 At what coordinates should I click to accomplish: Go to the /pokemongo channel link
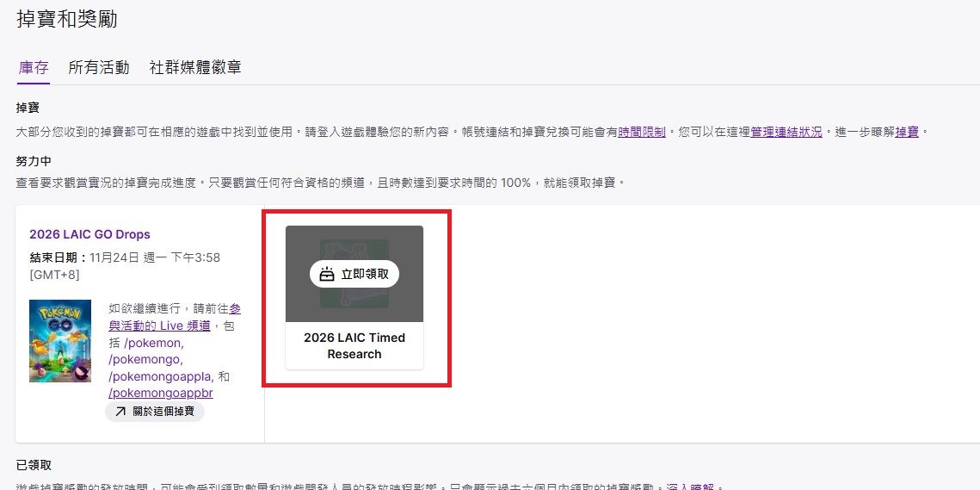tap(145, 359)
